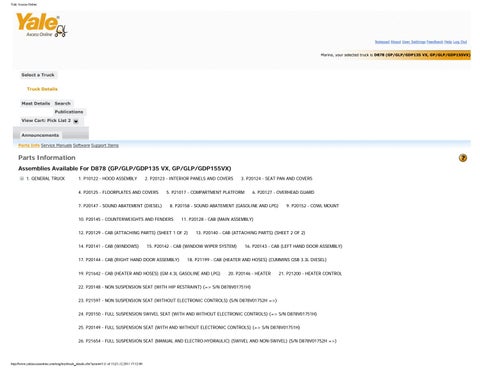
Task: Collapse the 1. GENERAL TRUCK tree node
Action: pos(22,179)
